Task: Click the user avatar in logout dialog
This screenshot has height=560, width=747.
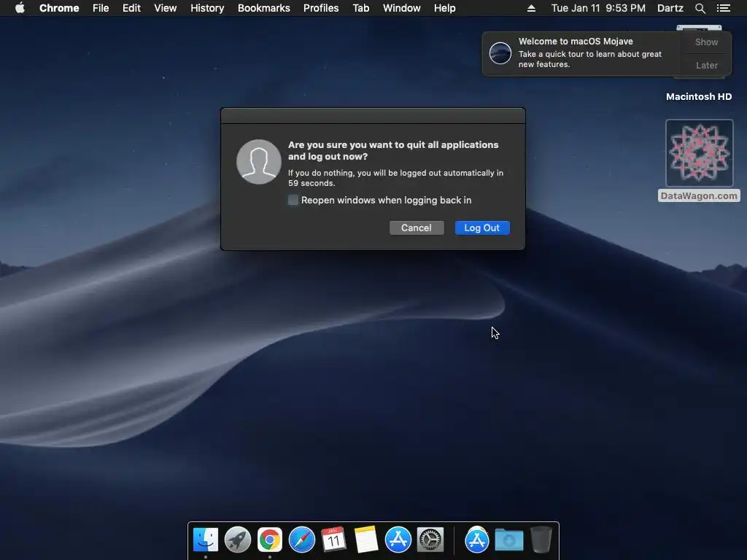Action: [x=259, y=162]
